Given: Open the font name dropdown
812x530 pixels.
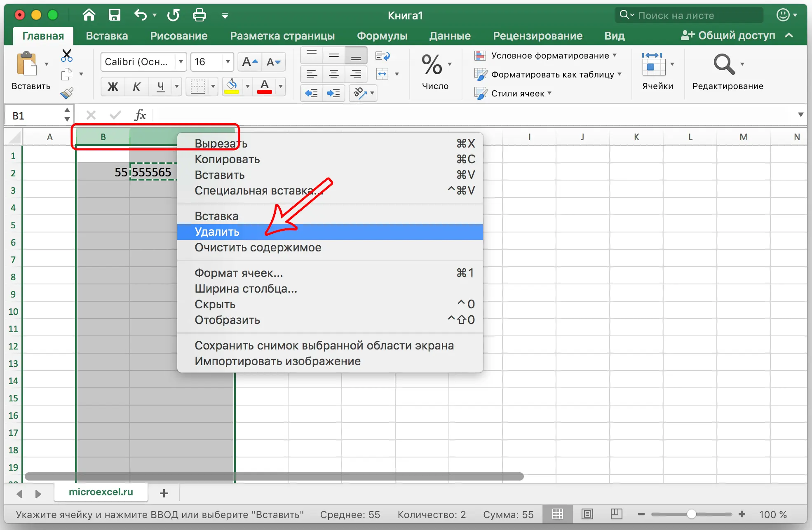Looking at the screenshot, I should (x=181, y=62).
